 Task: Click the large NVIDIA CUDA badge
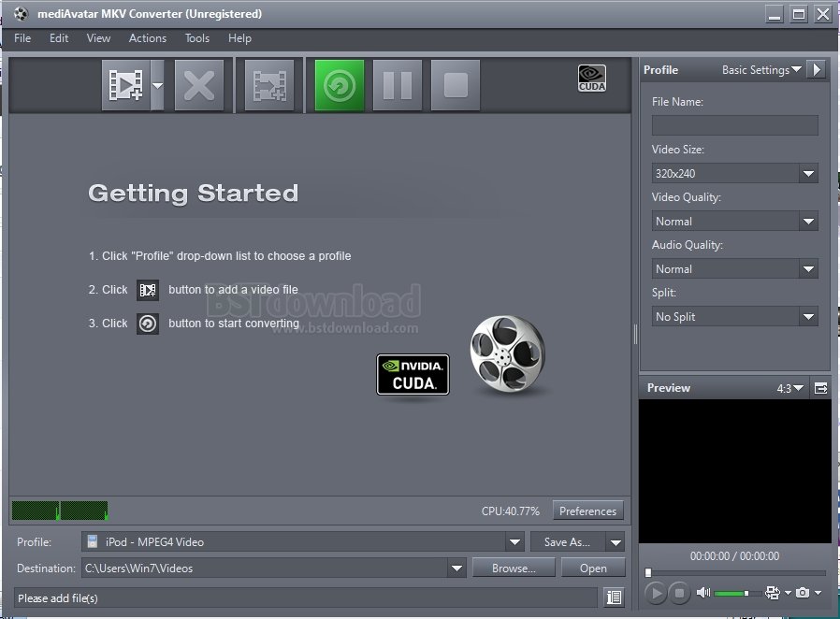point(413,374)
